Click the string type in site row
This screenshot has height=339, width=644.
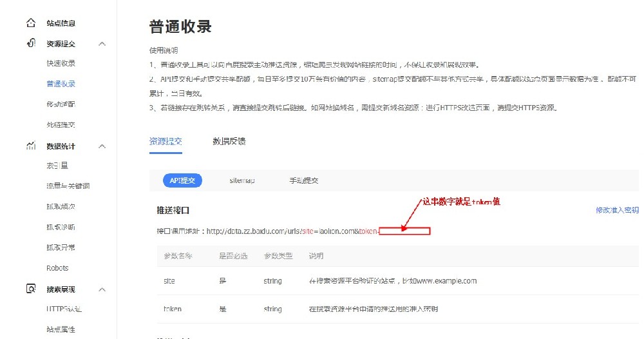click(x=272, y=282)
